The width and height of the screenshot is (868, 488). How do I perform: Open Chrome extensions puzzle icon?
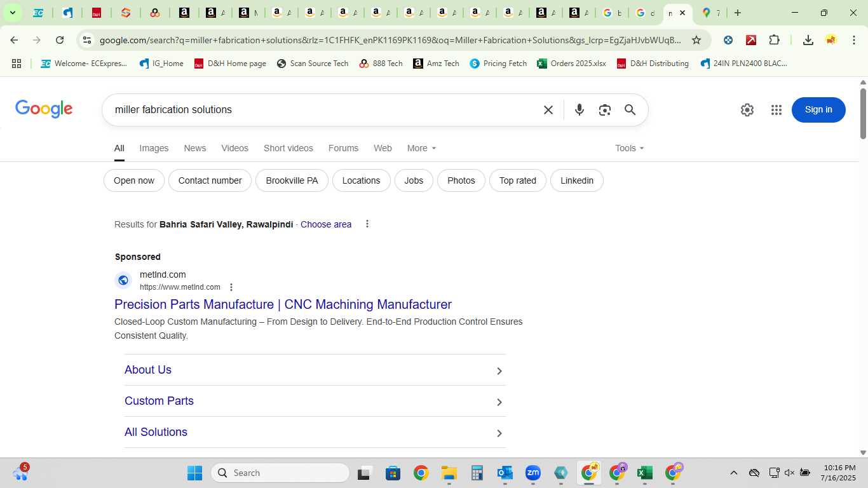[774, 40]
